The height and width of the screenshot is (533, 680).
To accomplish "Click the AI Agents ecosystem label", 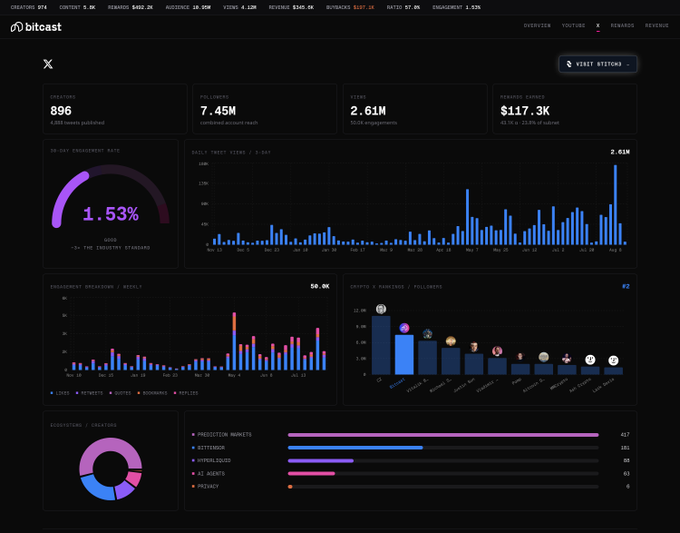I will click(x=211, y=474).
